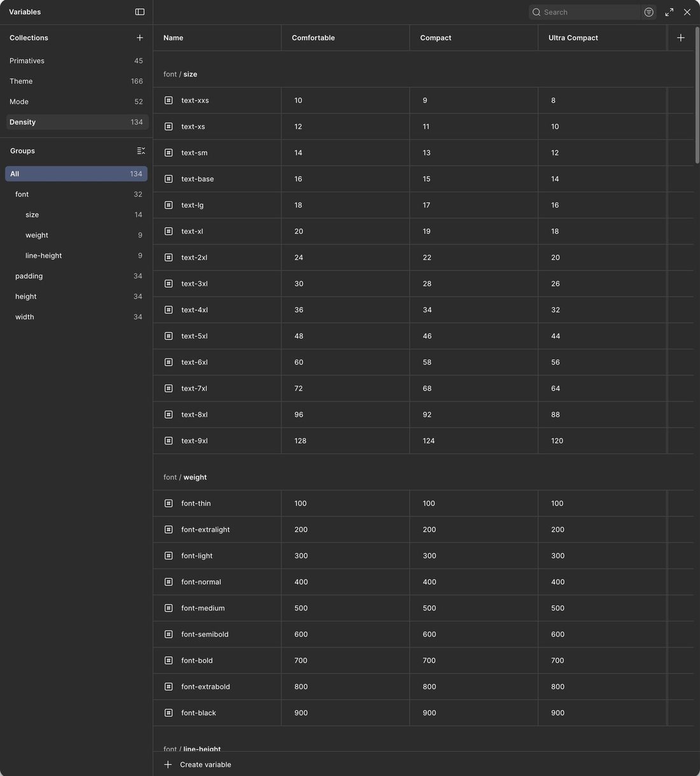Screen dimensions: 700x776
Task: Click the Comfortable column header
Action: pos(346,38)
